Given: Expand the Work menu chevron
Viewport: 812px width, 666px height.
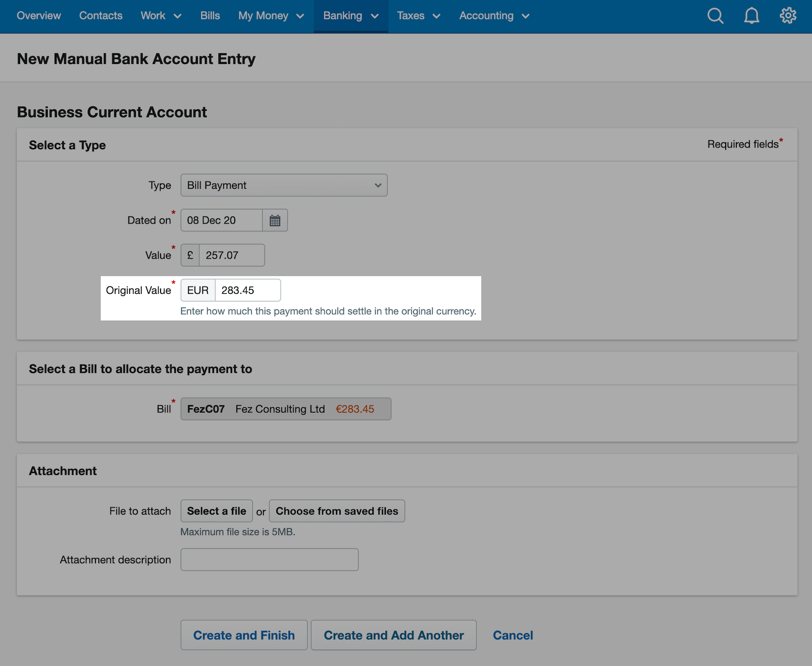Looking at the screenshot, I should coord(177,16).
